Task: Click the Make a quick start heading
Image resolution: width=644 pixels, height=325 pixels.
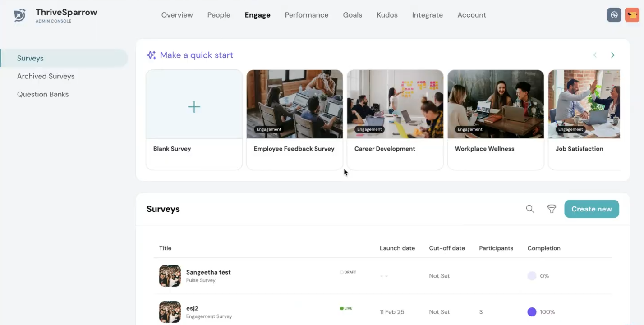Action: click(197, 55)
